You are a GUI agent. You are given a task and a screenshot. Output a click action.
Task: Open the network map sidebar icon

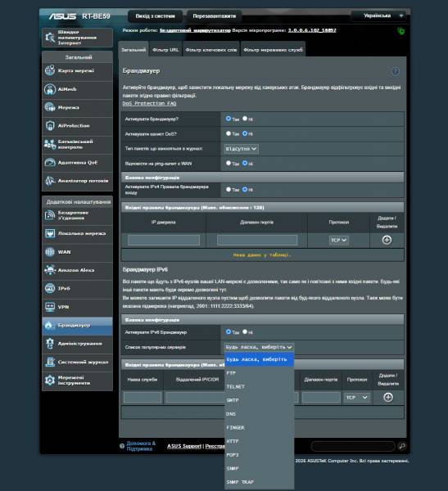click(50, 70)
